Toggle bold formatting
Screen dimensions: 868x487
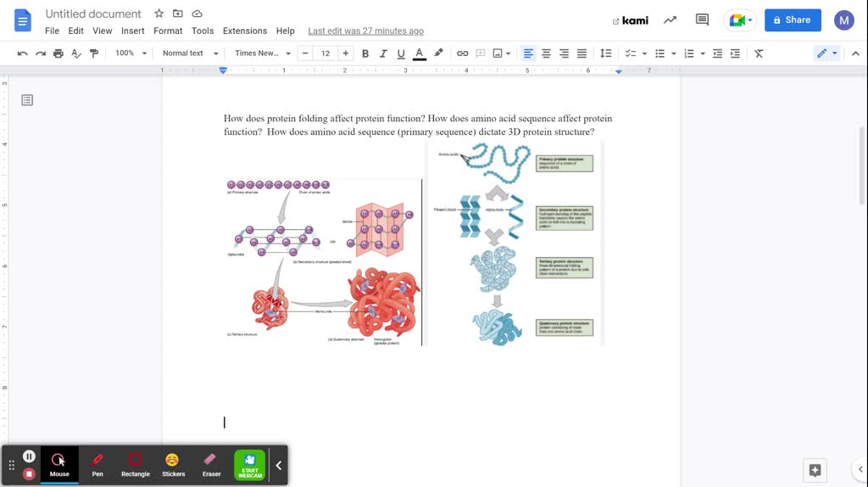tap(365, 53)
